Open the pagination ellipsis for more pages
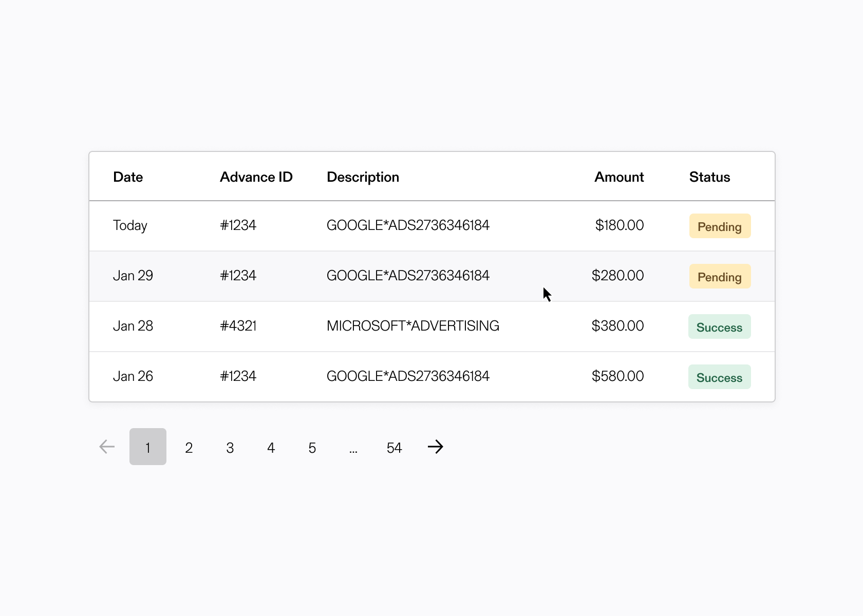This screenshot has height=616, width=863. point(353,448)
